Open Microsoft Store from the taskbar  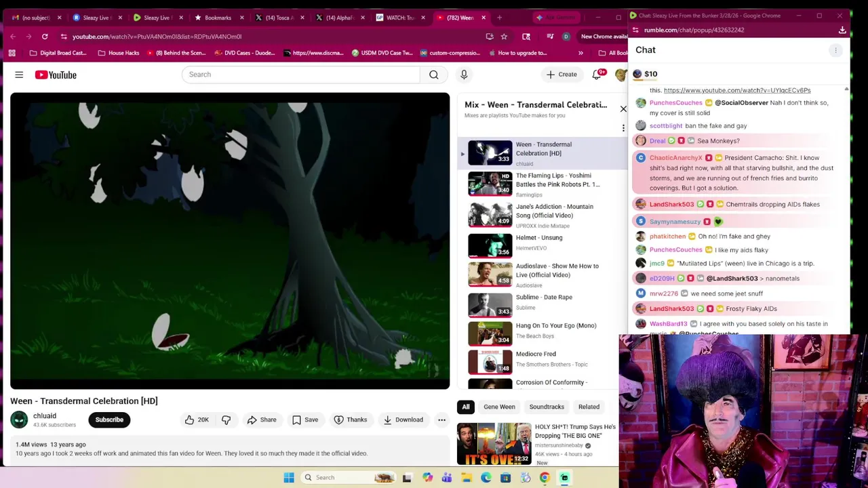coord(506,477)
